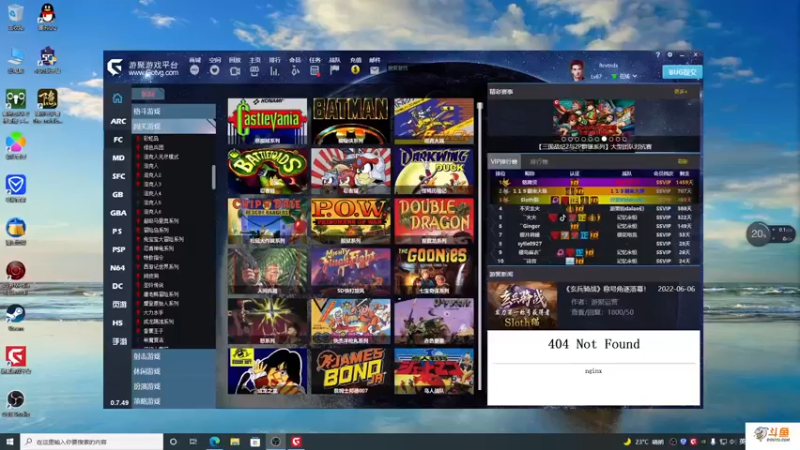Click the 刷新 refresh link on the ranking panel

tap(683, 161)
